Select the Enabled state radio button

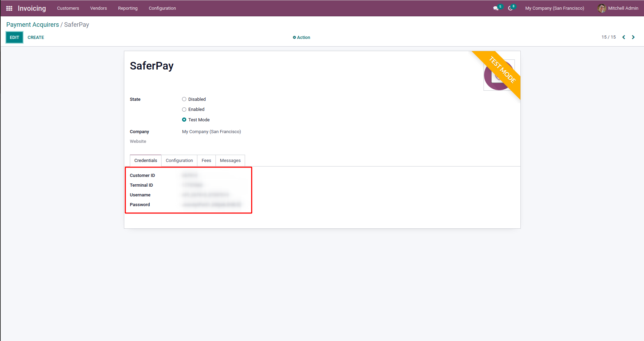[184, 109]
